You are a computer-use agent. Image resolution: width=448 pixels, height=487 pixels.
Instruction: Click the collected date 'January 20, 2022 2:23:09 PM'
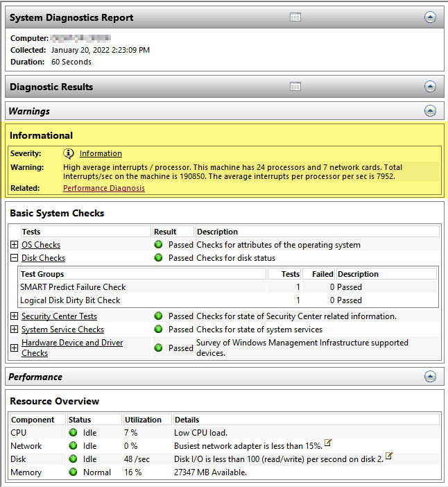click(x=101, y=50)
